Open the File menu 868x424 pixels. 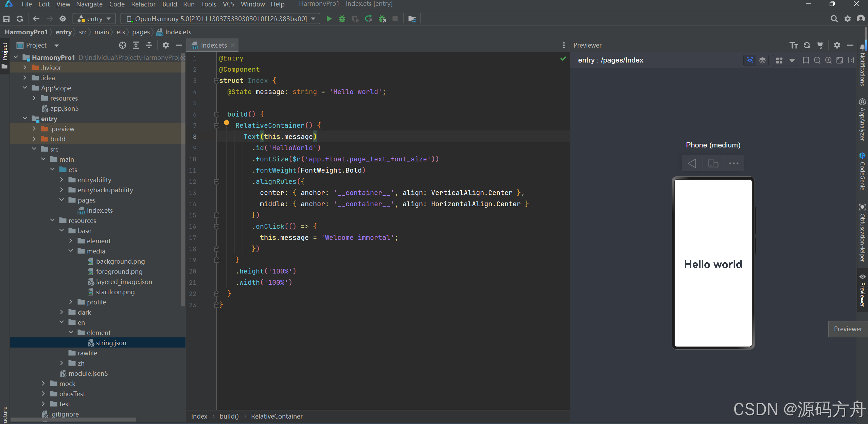[26, 4]
